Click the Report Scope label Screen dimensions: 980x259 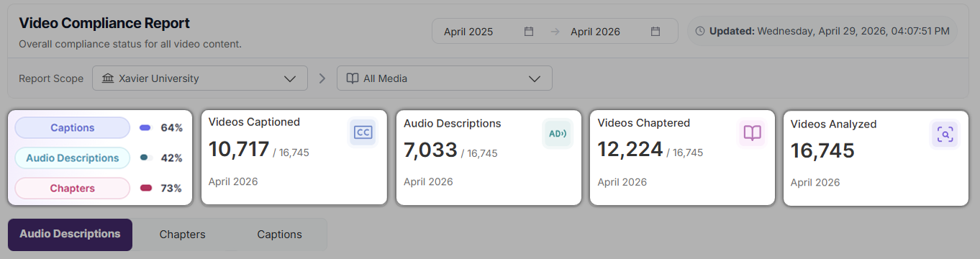tap(51, 78)
